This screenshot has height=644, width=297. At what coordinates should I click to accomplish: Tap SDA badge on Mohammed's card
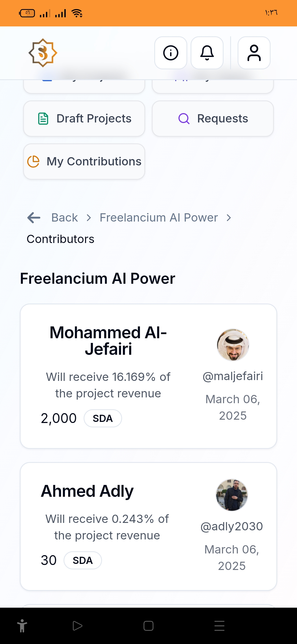[103, 418]
